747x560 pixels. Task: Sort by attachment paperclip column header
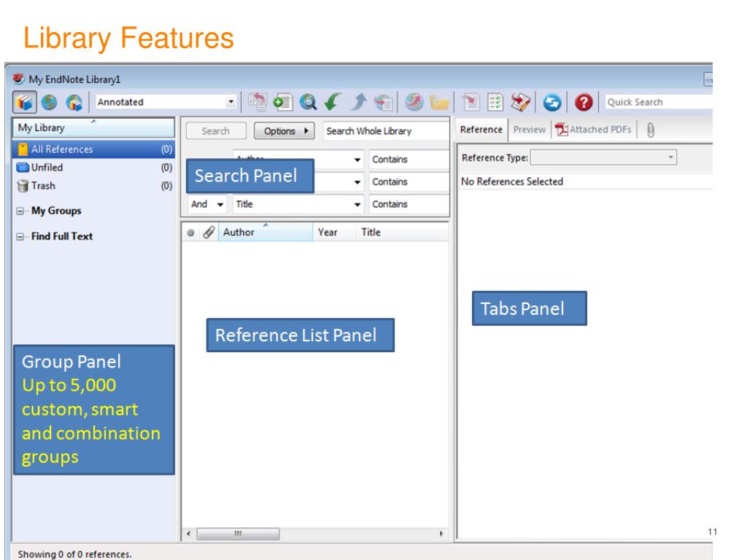[x=209, y=232]
